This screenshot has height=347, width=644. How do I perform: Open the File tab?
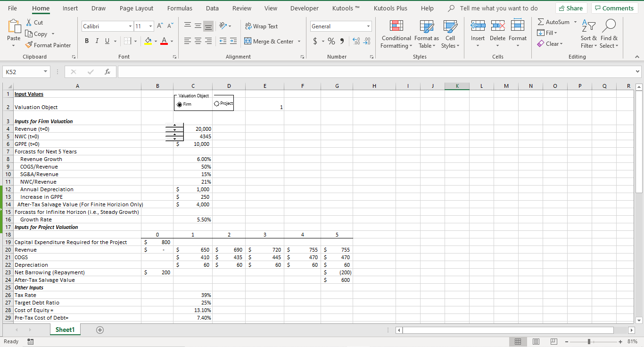(x=13, y=8)
